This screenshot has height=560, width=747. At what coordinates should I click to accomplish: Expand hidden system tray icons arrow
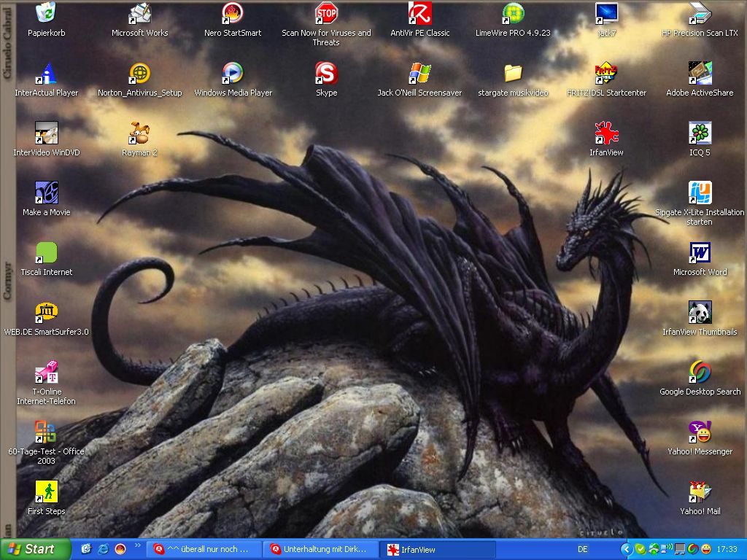pyautogui.click(x=626, y=549)
